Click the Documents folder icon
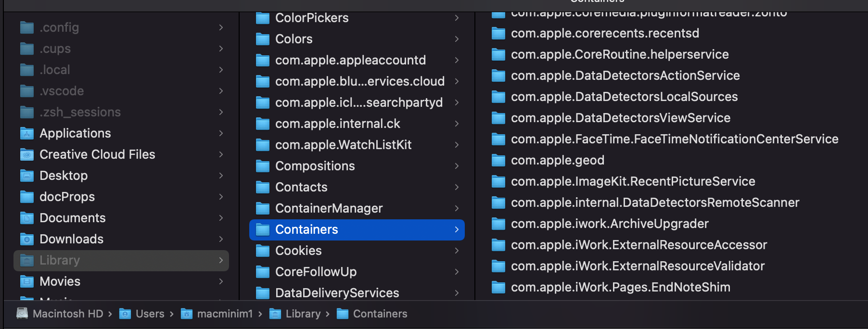 point(27,218)
